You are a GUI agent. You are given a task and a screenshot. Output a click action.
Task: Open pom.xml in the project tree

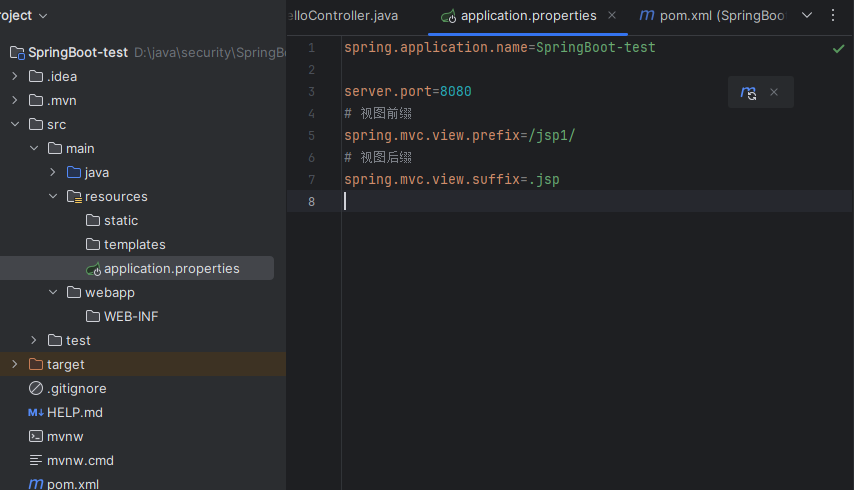tap(73, 484)
